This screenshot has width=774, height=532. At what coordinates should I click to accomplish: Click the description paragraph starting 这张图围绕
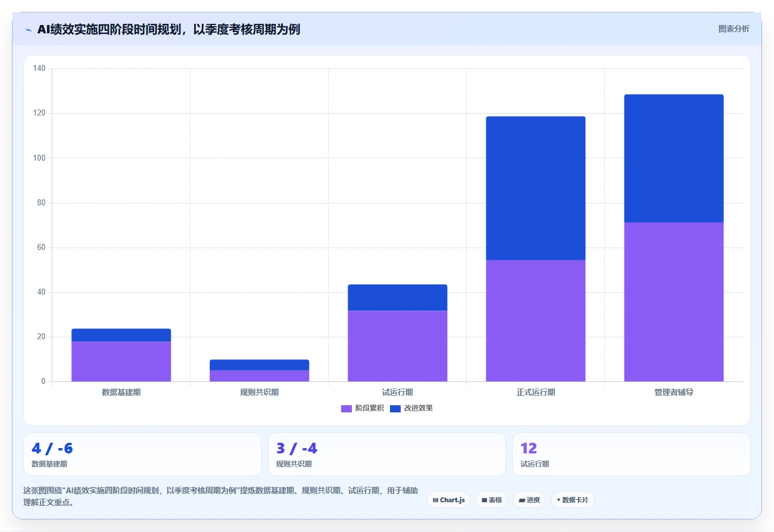pos(220,496)
